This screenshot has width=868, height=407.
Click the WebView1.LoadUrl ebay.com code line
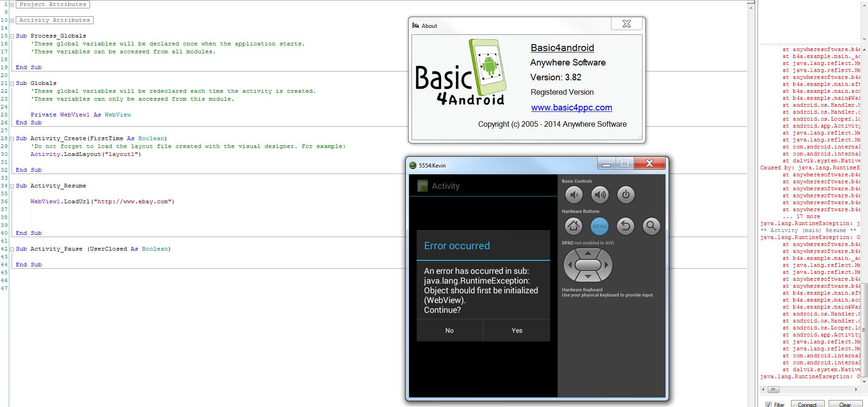pos(103,201)
